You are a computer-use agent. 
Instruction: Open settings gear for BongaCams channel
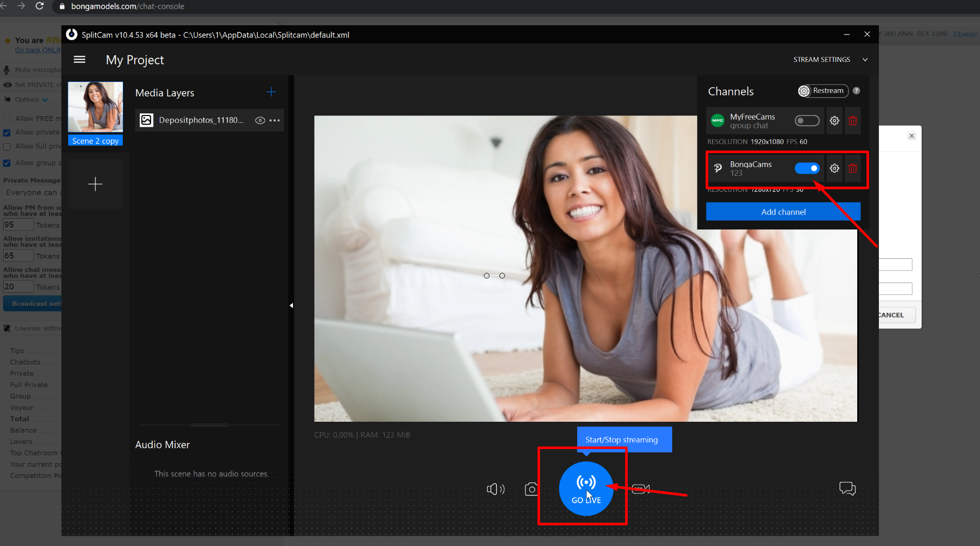pos(834,169)
